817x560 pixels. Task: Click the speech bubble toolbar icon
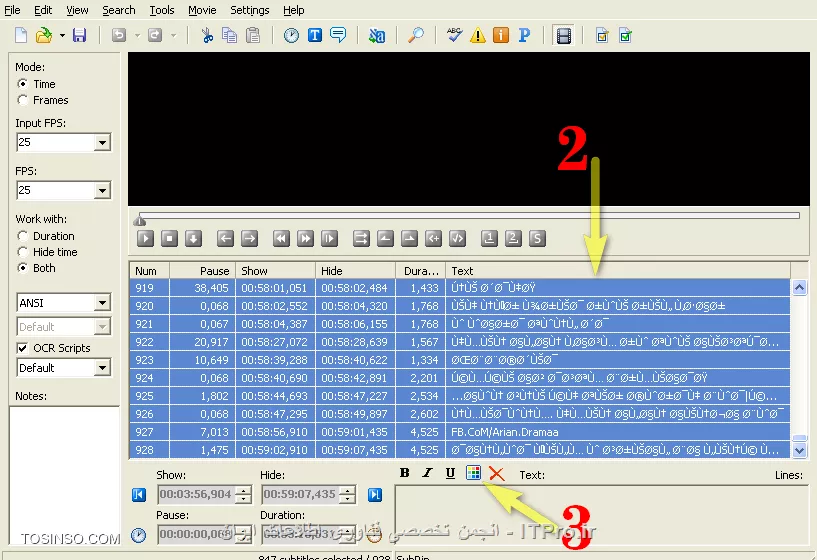tap(338, 35)
